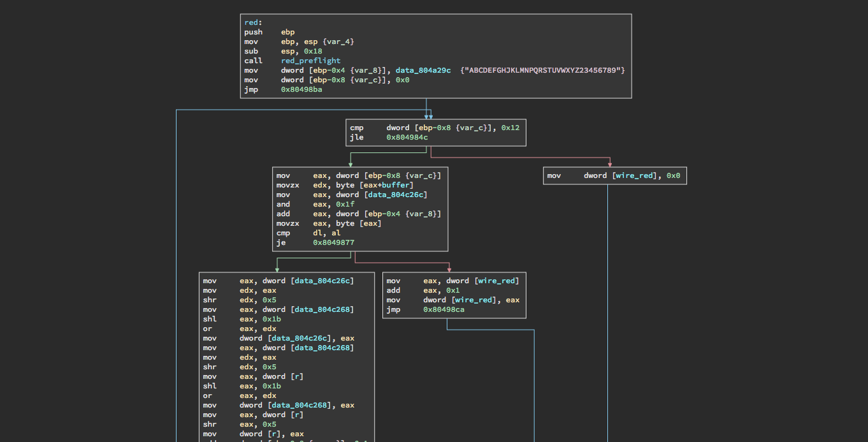Follow the jle 0x804984c branch address
Screen dimensions: 868x442
[407, 137]
